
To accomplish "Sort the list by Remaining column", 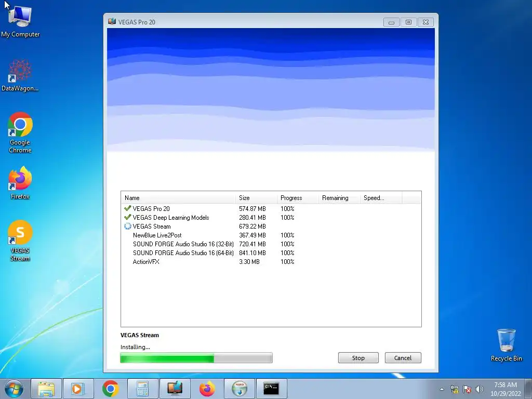I will pyautogui.click(x=339, y=198).
